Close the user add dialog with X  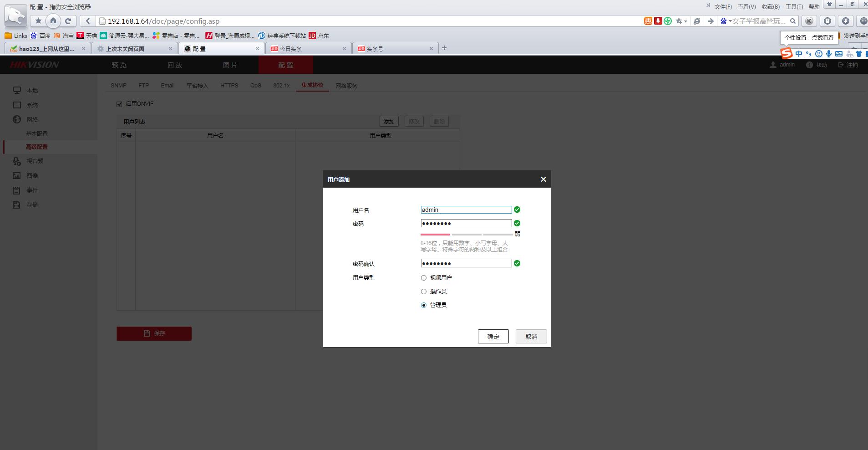pos(543,179)
